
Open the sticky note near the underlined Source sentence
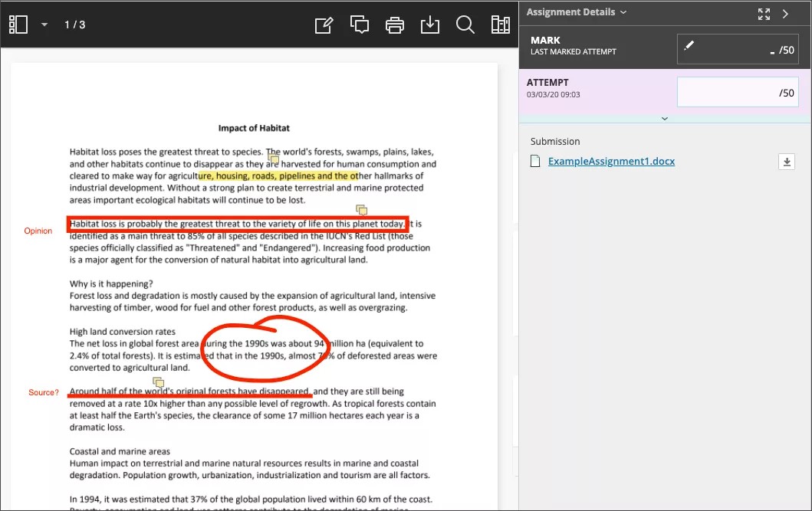tap(158, 382)
